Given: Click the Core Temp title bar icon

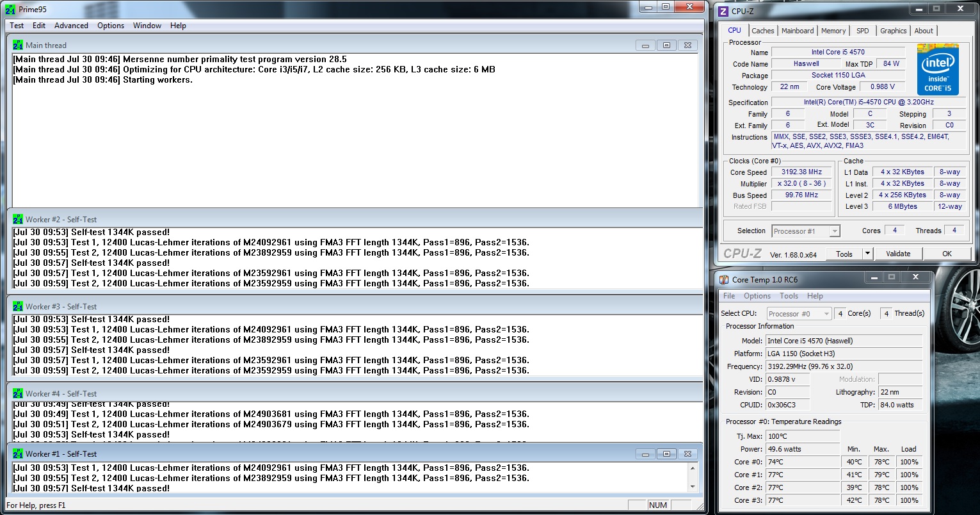Looking at the screenshot, I should pos(724,280).
